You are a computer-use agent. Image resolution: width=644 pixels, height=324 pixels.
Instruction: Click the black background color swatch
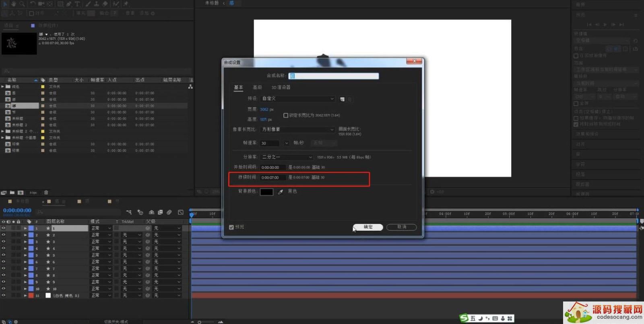pyautogui.click(x=266, y=192)
